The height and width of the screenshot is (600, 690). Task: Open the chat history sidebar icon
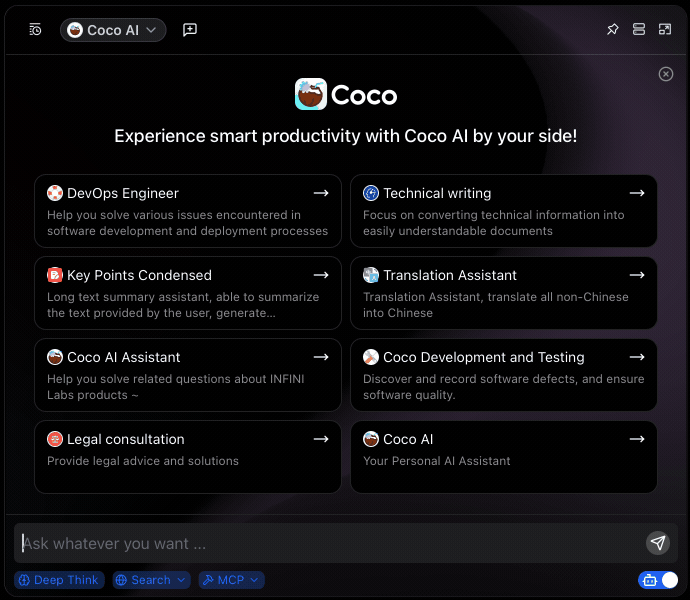pos(35,30)
